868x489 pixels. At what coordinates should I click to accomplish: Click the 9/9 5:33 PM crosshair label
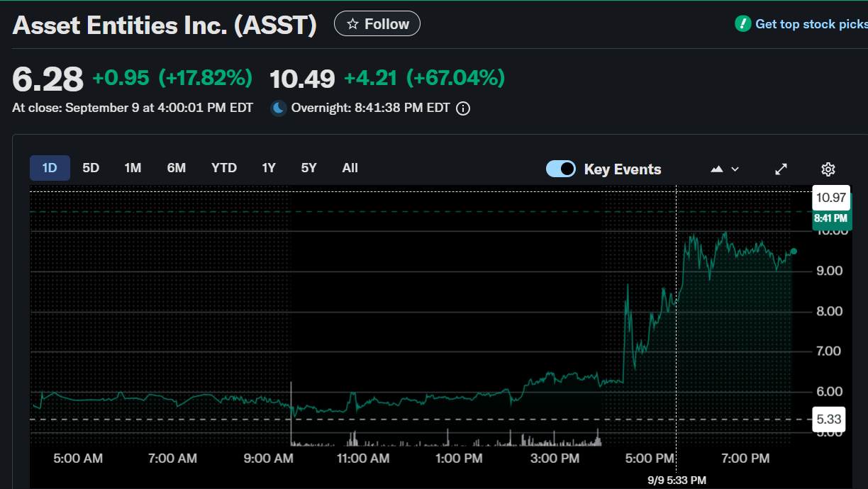point(677,480)
